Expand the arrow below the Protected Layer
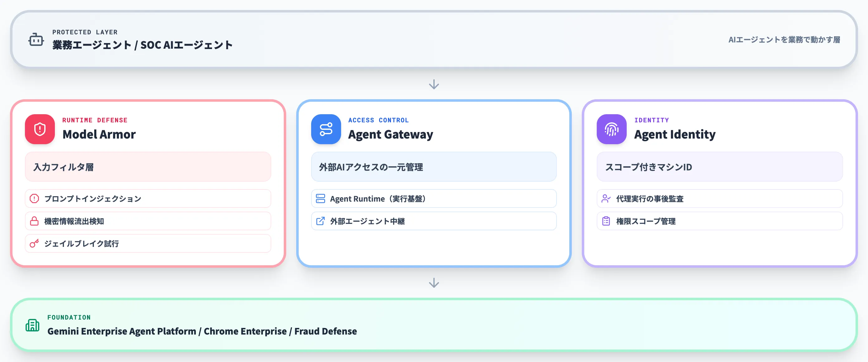Image resolution: width=868 pixels, height=362 pixels. [434, 85]
